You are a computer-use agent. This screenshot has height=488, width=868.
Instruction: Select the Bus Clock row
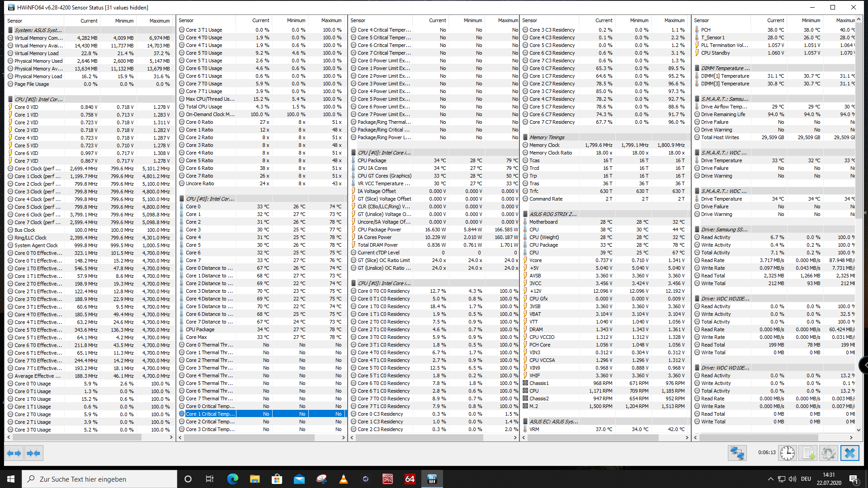[90, 230]
